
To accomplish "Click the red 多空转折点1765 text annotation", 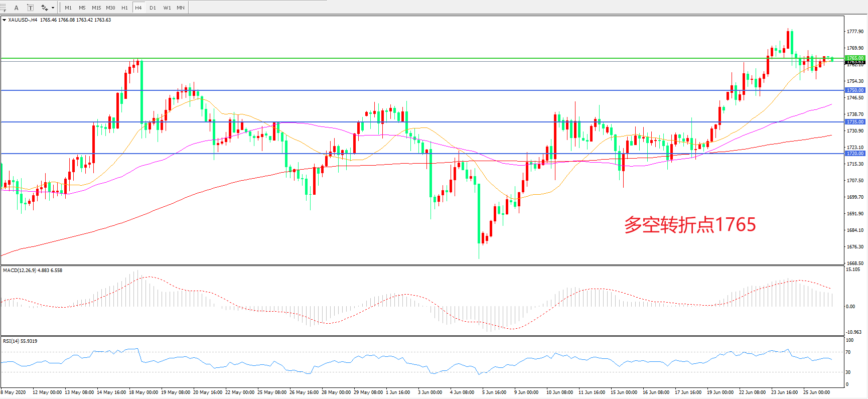I will pos(689,225).
